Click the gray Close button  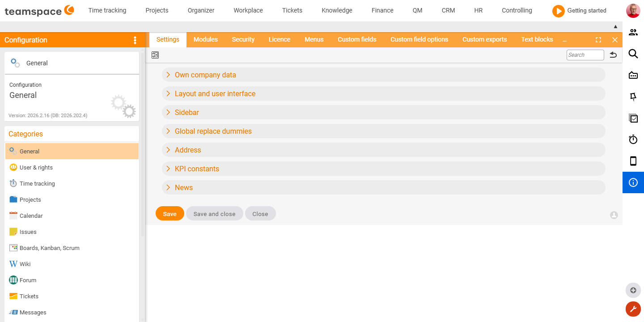[260, 214]
